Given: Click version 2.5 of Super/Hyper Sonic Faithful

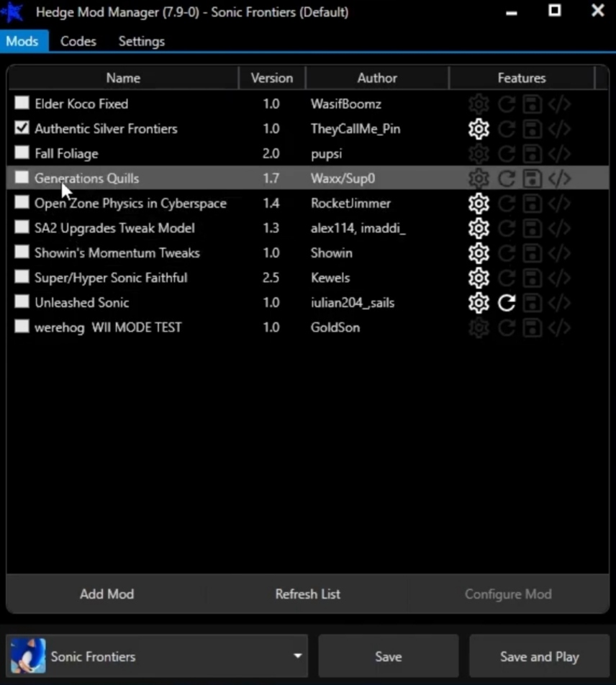Looking at the screenshot, I should 271,278.
